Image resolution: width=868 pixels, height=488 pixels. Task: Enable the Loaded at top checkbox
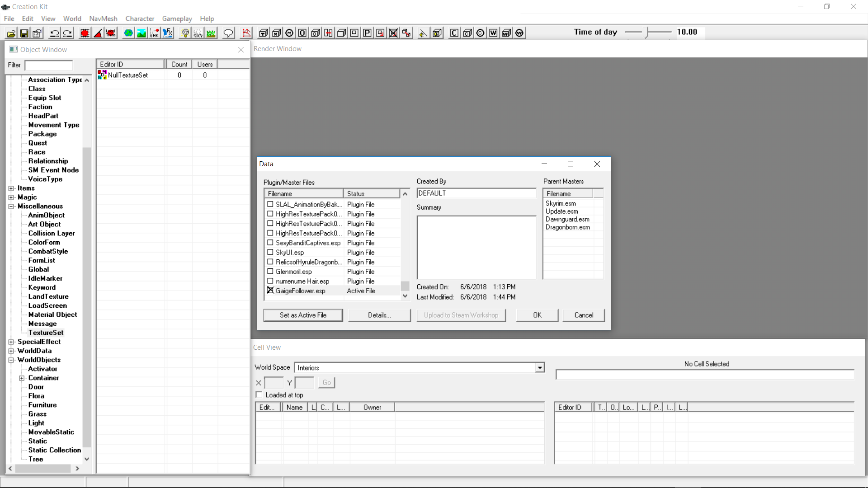(x=259, y=394)
